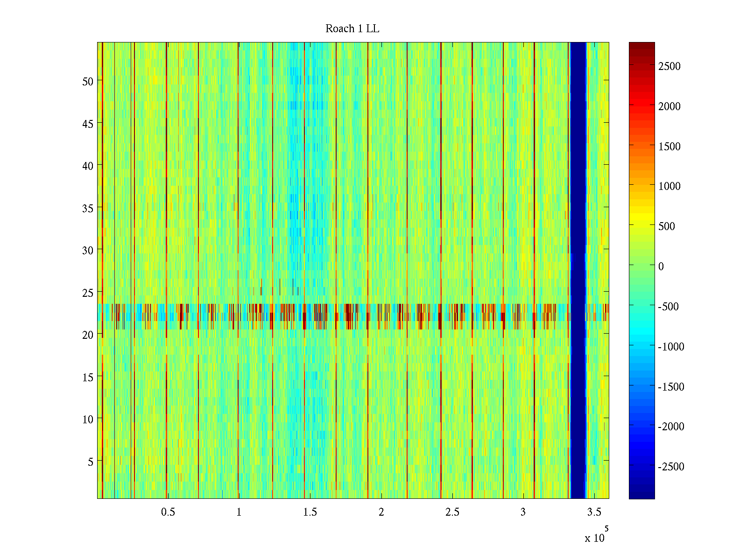Select the y-axis tick label 50
The width and height of the screenshot is (747, 560).
pyautogui.click(x=87, y=81)
